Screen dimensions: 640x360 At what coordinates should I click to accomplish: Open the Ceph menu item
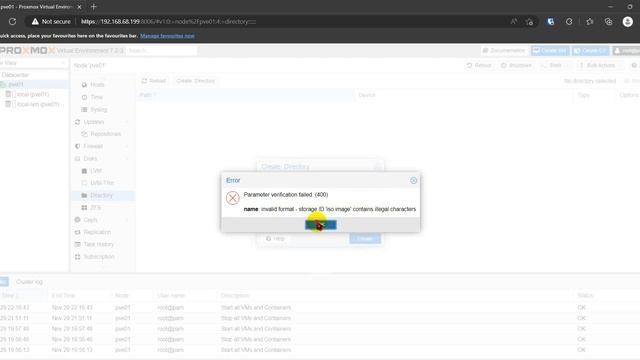90,220
